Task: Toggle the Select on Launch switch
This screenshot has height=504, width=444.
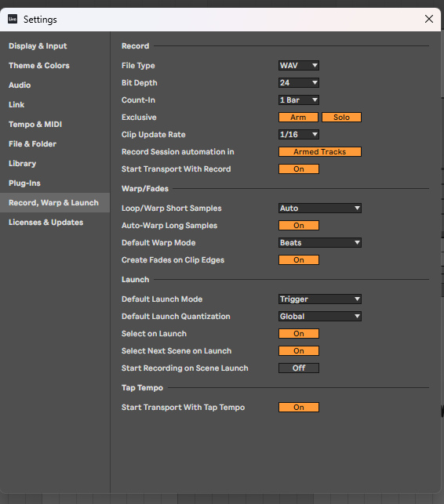Action: click(x=299, y=334)
